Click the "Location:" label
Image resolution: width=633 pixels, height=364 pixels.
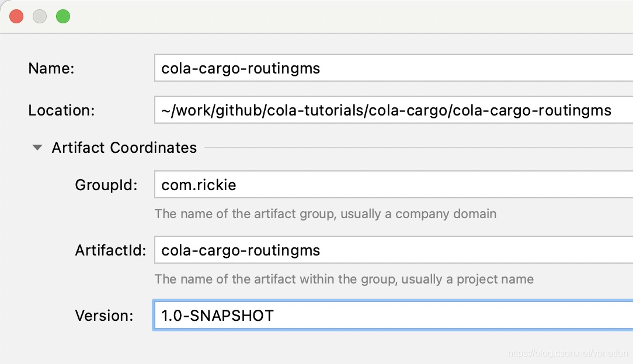point(61,110)
